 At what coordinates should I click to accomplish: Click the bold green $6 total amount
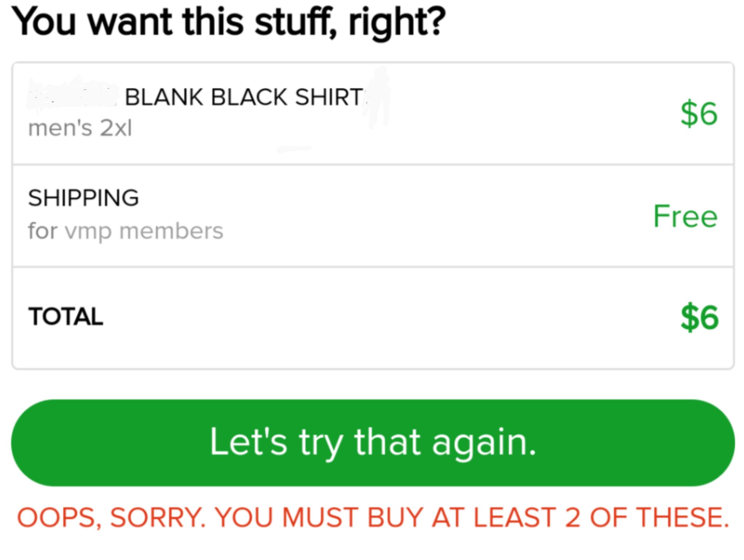pyautogui.click(x=700, y=318)
